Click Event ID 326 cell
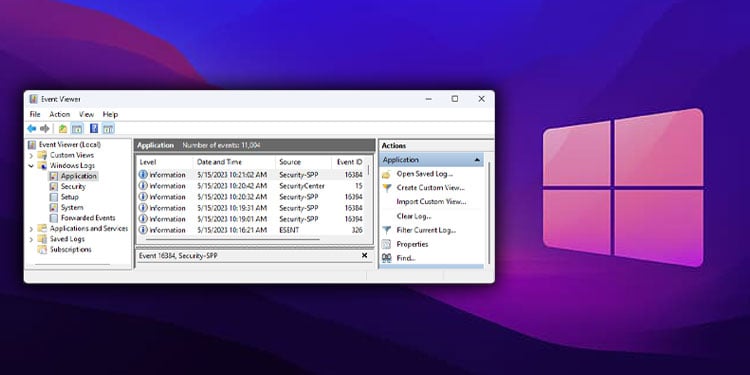Image resolution: width=750 pixels, height=375 pixels. 357,230
